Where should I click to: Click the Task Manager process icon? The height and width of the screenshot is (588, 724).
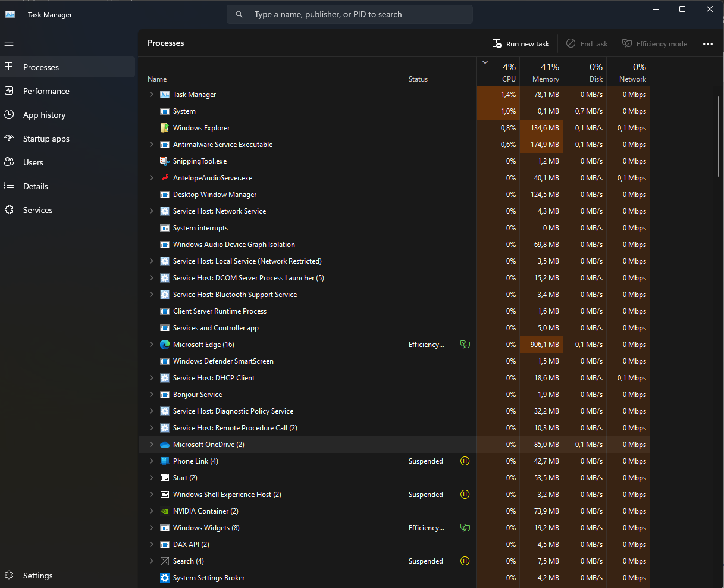(x=165, y=95)
